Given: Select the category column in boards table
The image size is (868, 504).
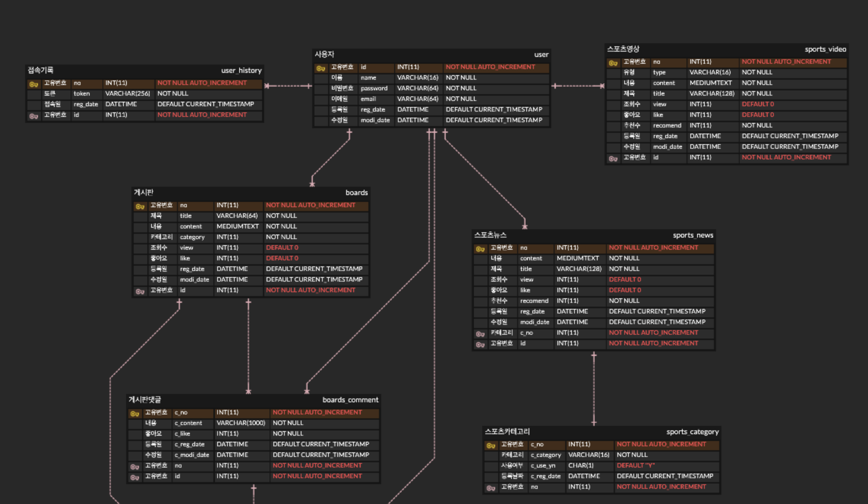Looking at the screenshot, I should pyautogui.click(x=192, y=237).
